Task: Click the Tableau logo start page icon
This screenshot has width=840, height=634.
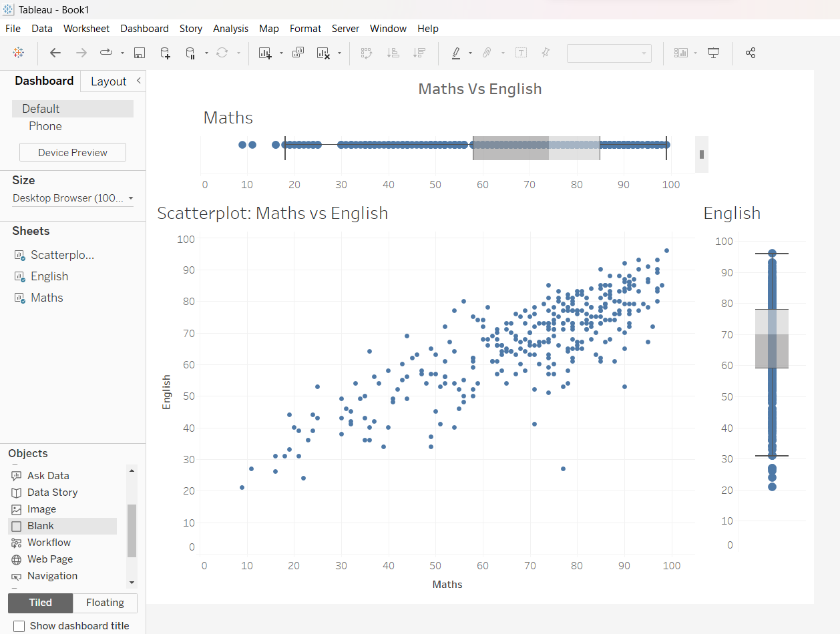Action: point(19,53)
